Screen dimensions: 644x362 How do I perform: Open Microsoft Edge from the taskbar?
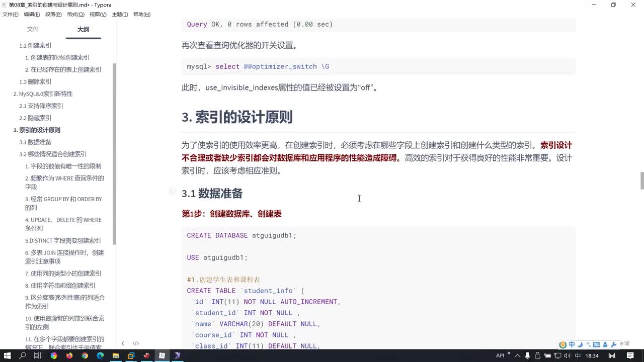(x=100, y=355)
